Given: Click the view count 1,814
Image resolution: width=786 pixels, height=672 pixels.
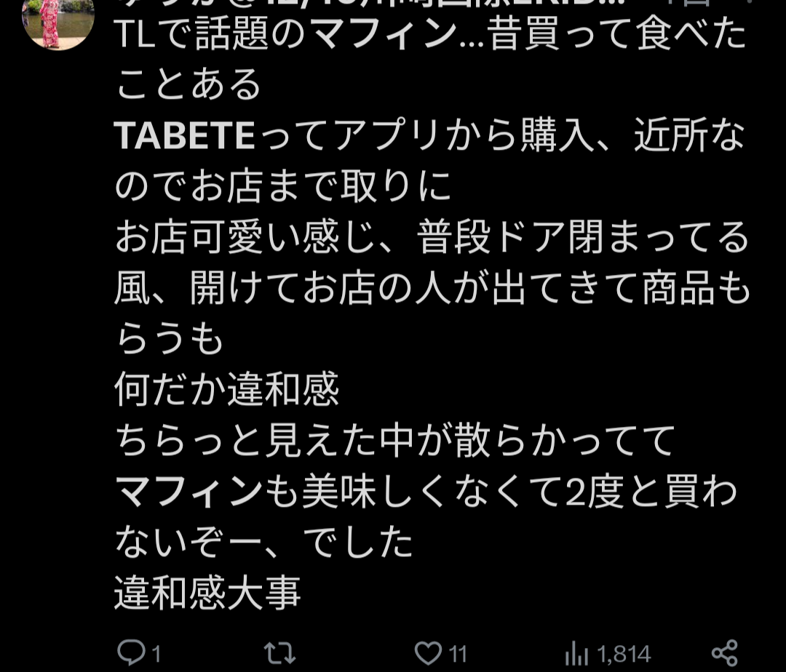Looking at the screenshot, I should tap(624, 654).
